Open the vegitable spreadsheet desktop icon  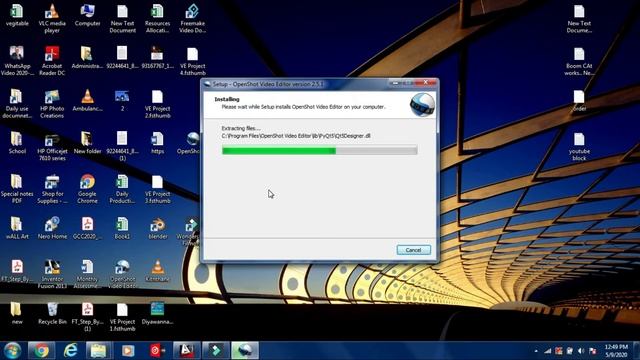point(17,16)
